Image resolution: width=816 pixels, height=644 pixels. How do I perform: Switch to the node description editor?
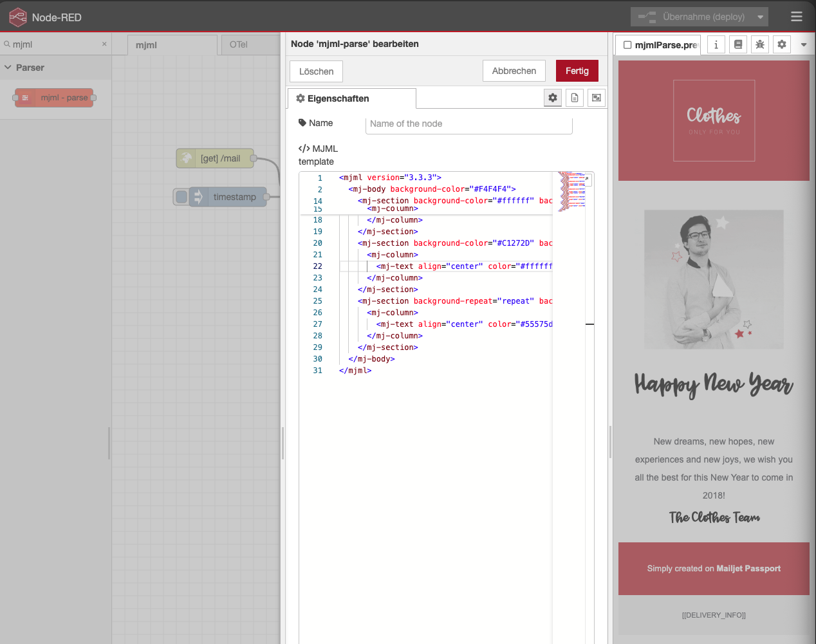(574, 97)
